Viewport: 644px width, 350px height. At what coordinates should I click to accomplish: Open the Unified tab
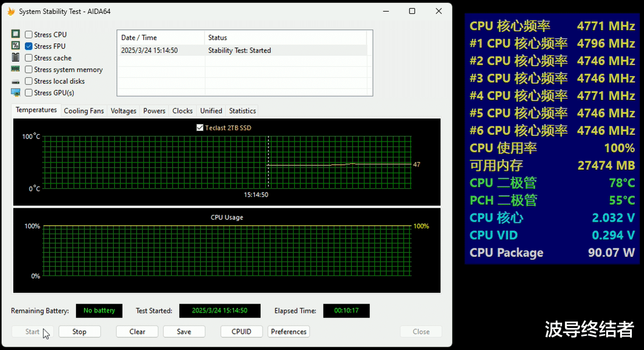click(x=211, y=110)
